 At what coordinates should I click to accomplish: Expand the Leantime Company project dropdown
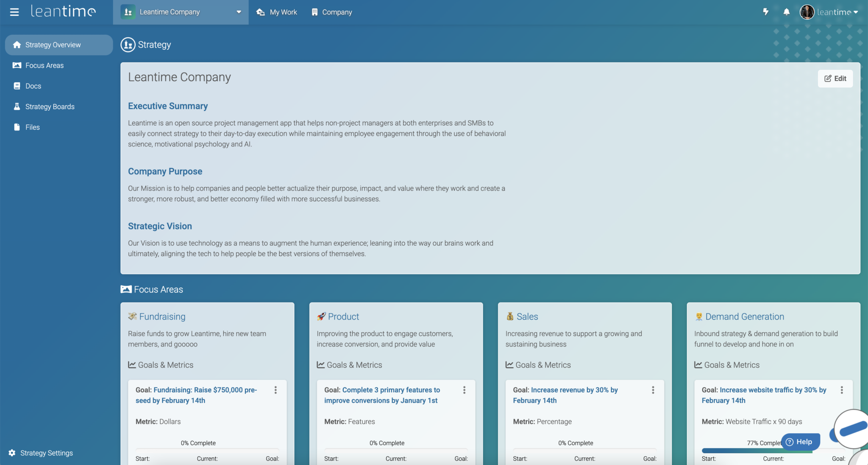(x=239, y=12)
